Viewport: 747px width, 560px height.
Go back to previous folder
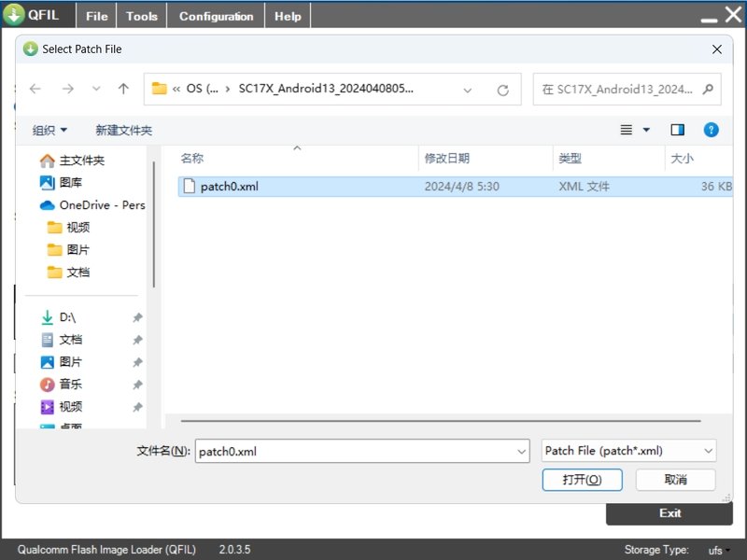tap(35, 89)
